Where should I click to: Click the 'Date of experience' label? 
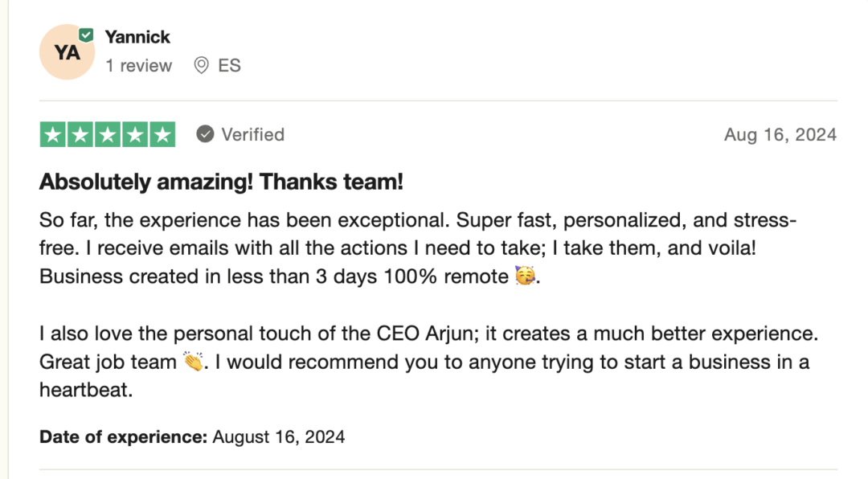[x=123, y=437]
